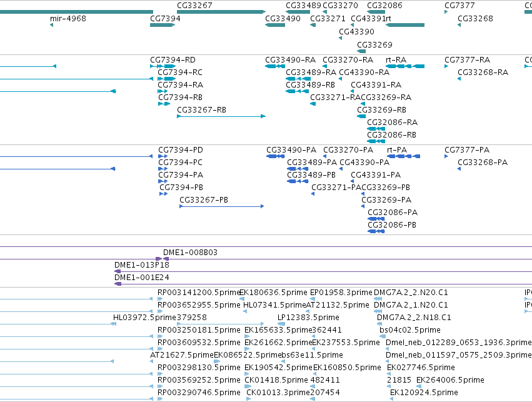Screen dimensions: 532x402
Task: Click protein CG33489-PB label
Action: [x=311, y=176]
